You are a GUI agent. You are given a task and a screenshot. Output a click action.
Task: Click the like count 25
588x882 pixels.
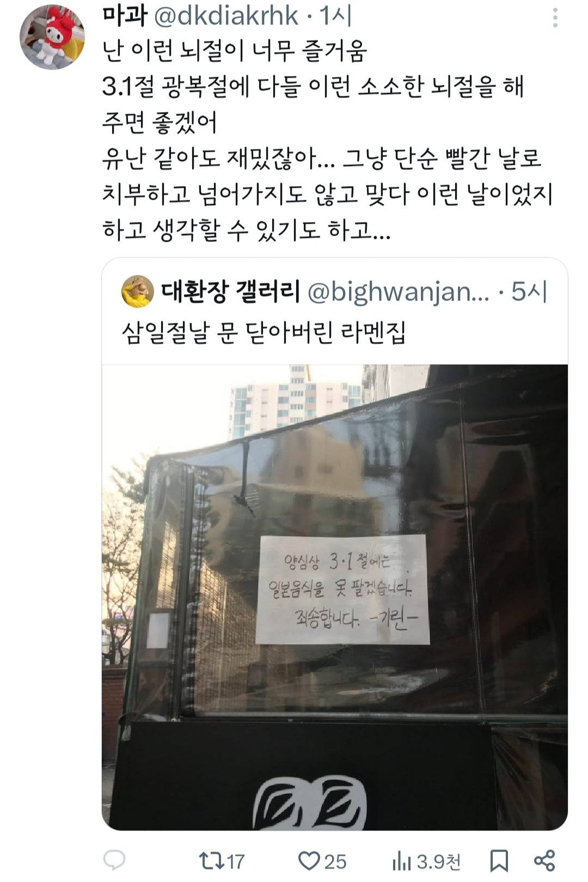pos(335,861)
